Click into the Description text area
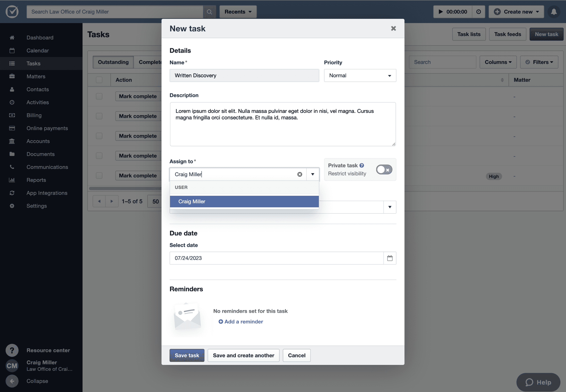The image size is (566, 392). pyautogui.click(x=283, y=124)
